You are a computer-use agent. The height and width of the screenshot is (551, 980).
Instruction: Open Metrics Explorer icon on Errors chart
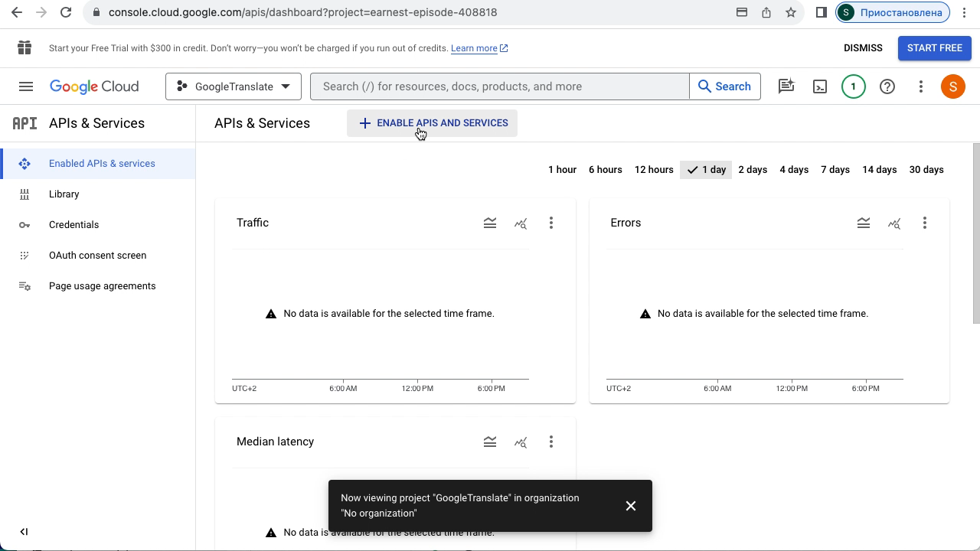(x=894, y=223)
